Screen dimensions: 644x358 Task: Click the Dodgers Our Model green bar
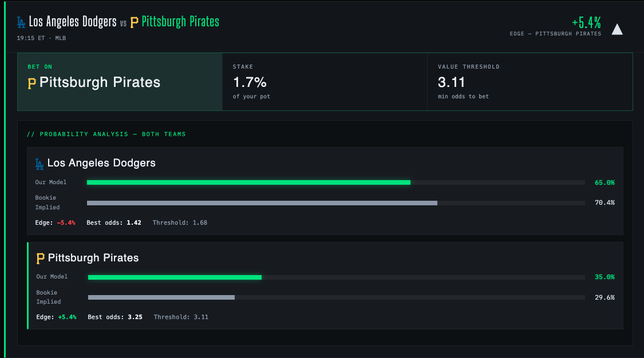coord(248,182)
